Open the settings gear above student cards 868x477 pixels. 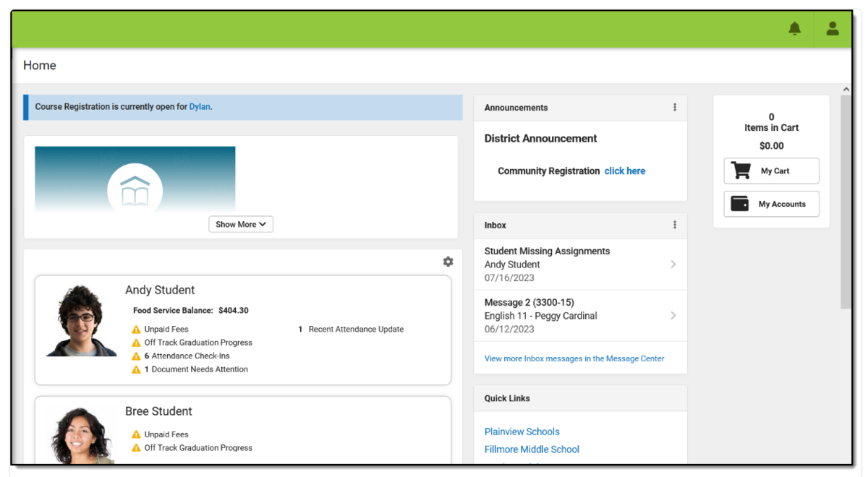(x=448, y=262)
